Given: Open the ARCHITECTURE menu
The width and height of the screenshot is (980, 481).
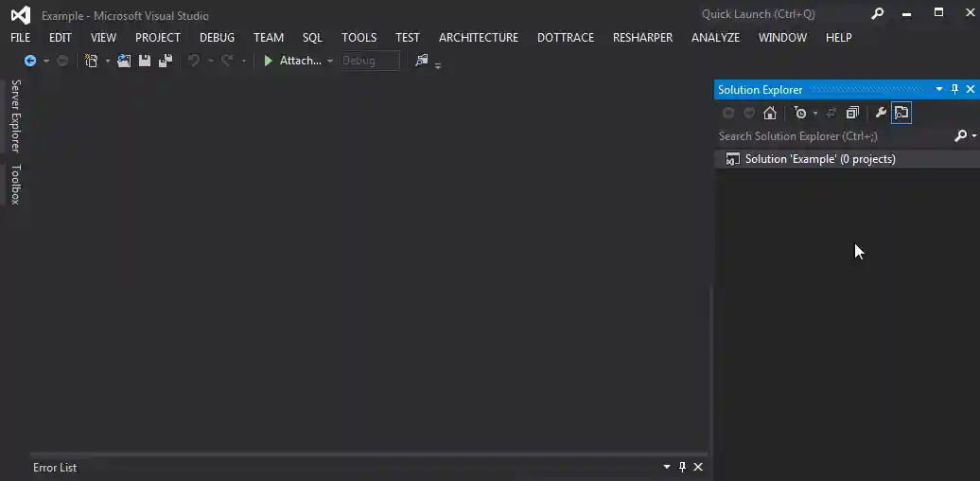Looking at the screenshot, I should 478,38.
